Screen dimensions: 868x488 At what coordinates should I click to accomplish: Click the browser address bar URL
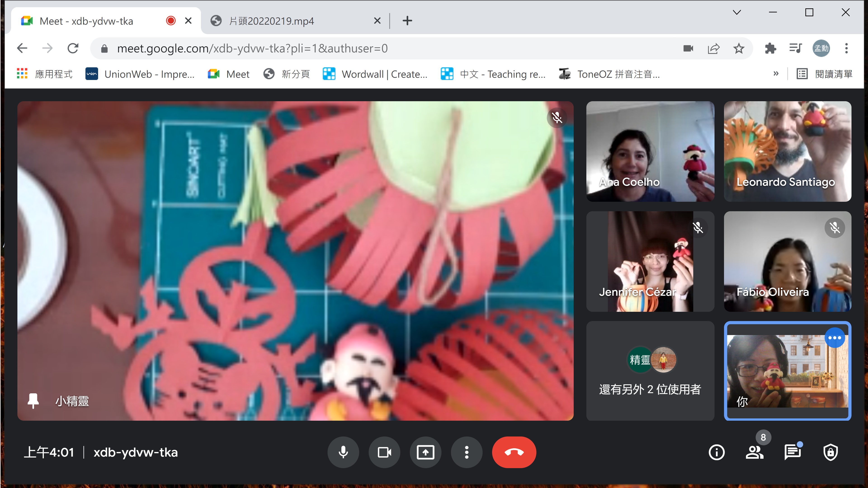[253, 49]
